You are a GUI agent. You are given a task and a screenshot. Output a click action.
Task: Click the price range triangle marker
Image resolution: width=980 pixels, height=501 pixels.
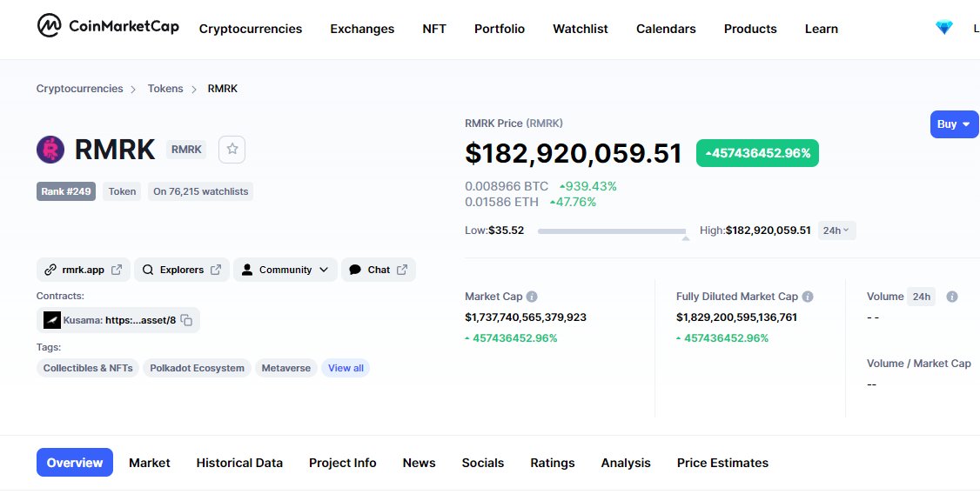[x=686, y=238]
